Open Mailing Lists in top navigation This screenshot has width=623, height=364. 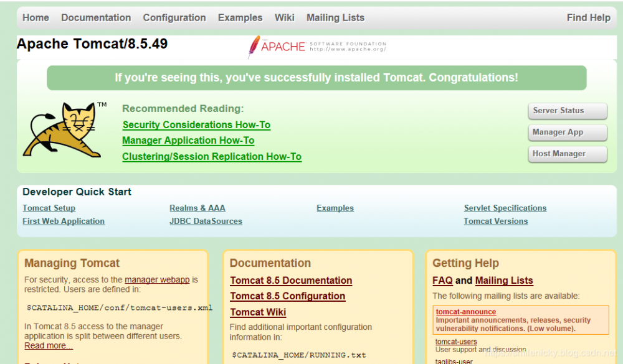pyautogui.click(x=335, y=18)
